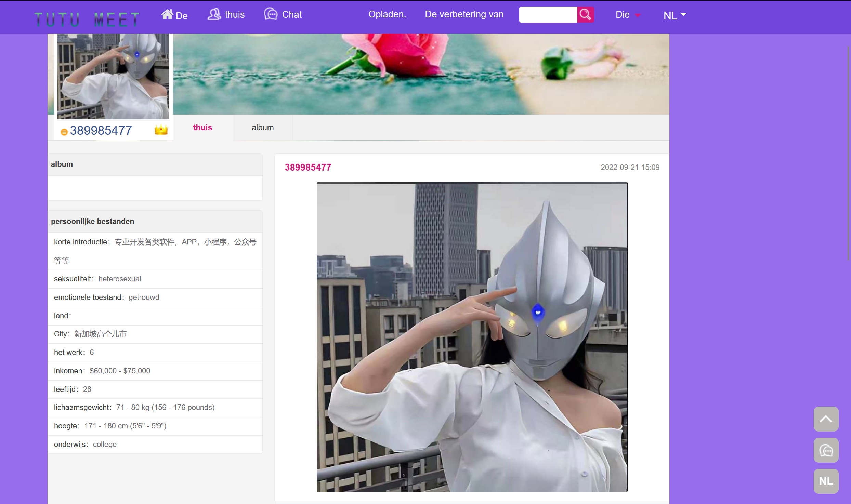The width and height of the screenshot is (851, 504).
Task: Click the Opladen. link
Action: tap(387, 14)
